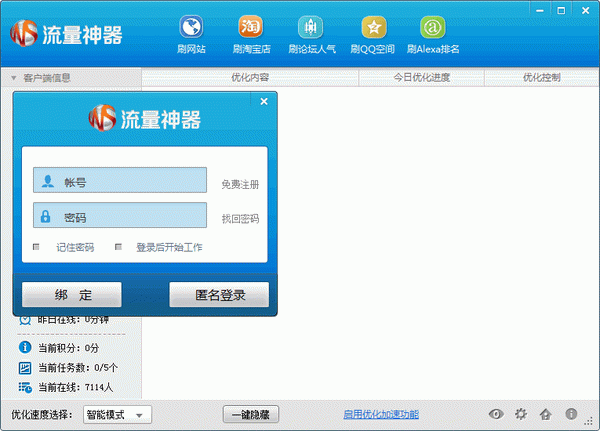Close the login dialog
This screenshot has height=431, width=600.
tap(264, 101)
